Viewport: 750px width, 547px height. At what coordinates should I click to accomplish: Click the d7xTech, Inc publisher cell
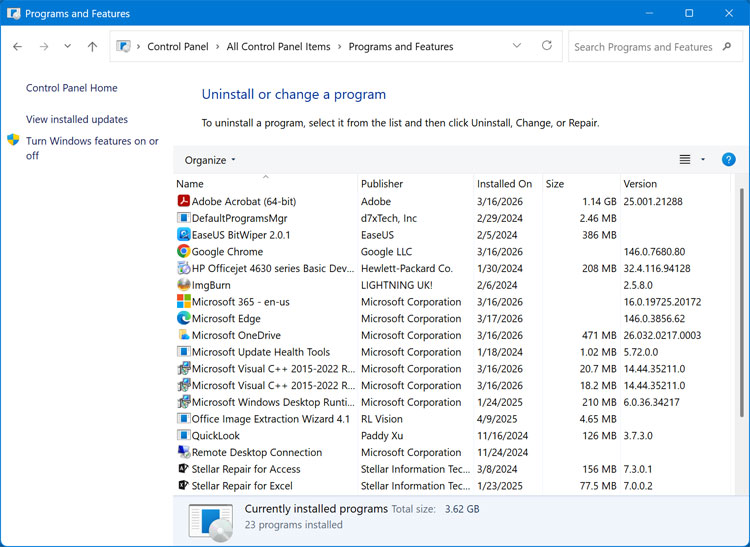click(x=389, y=218)
